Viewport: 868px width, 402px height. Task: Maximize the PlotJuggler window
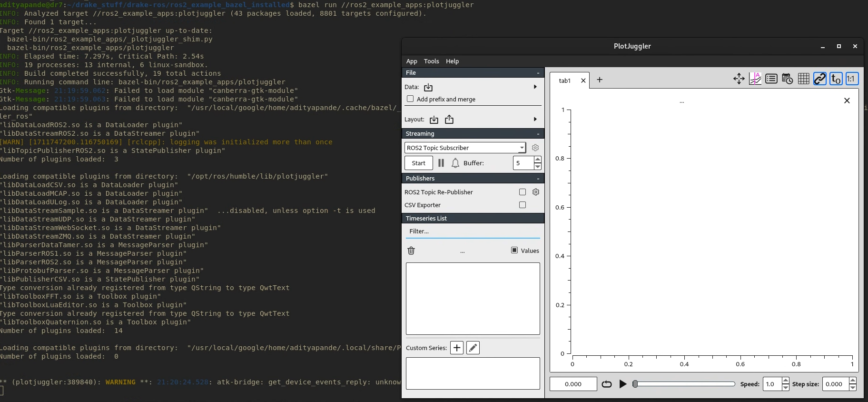839,46
